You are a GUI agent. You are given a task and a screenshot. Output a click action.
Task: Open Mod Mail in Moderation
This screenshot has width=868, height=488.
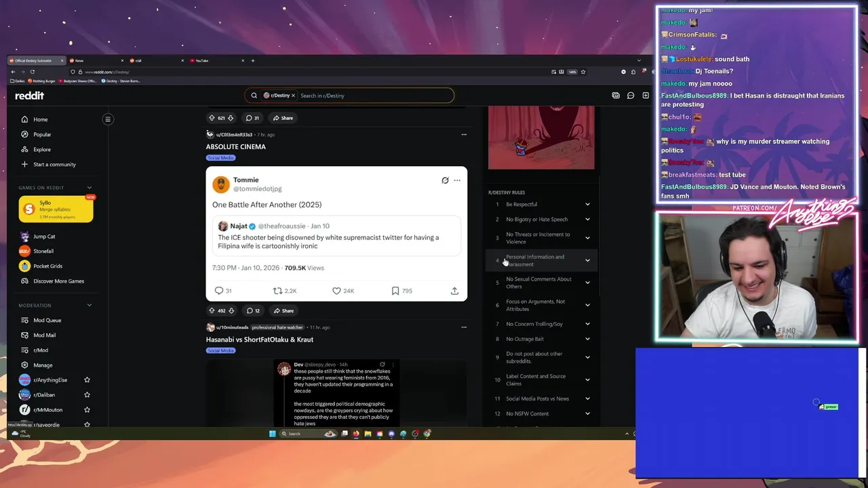(x=39, y=335)
